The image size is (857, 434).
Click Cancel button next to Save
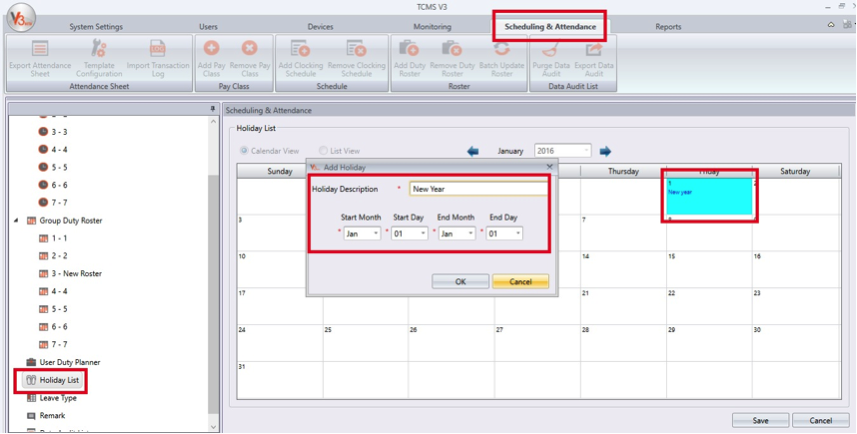pos(821,420)
